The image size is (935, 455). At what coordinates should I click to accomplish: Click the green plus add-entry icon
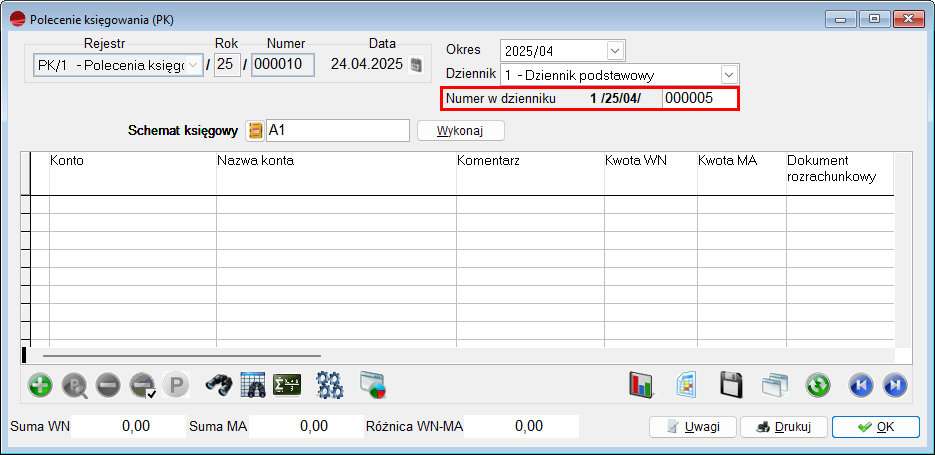tap(40, 385)
